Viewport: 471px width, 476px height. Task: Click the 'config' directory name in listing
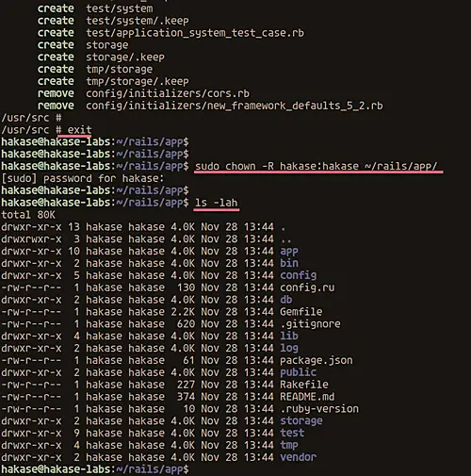[x=298, y=275]
